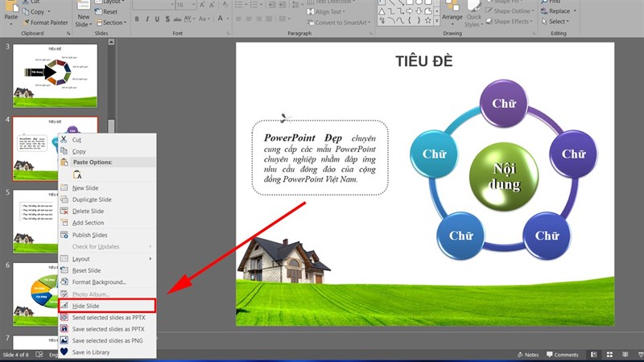Open the Clipboard dialog launcher

(x=68, y=33)
